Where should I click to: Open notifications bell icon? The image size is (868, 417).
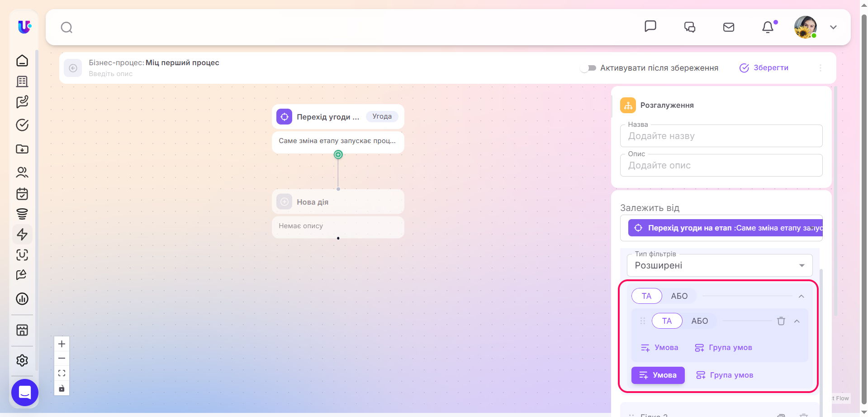768,27
